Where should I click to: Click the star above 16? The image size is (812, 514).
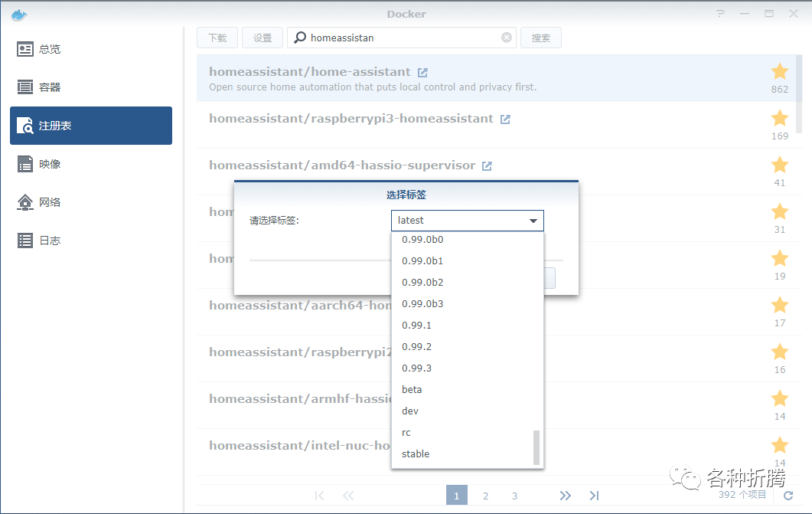click(x=779, y=352)
